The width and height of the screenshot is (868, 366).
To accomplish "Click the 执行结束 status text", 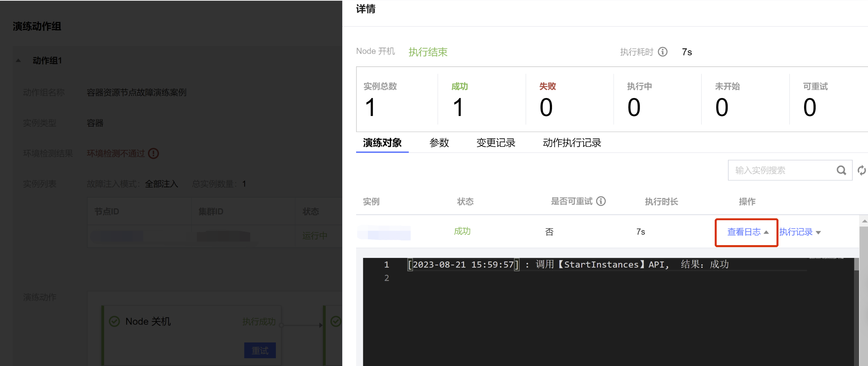I will point(428,52).
